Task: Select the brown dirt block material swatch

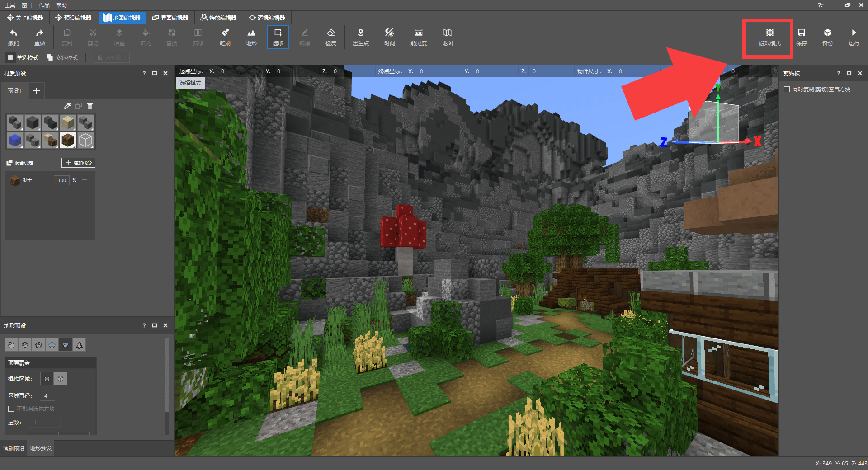Action: point(68,141)
